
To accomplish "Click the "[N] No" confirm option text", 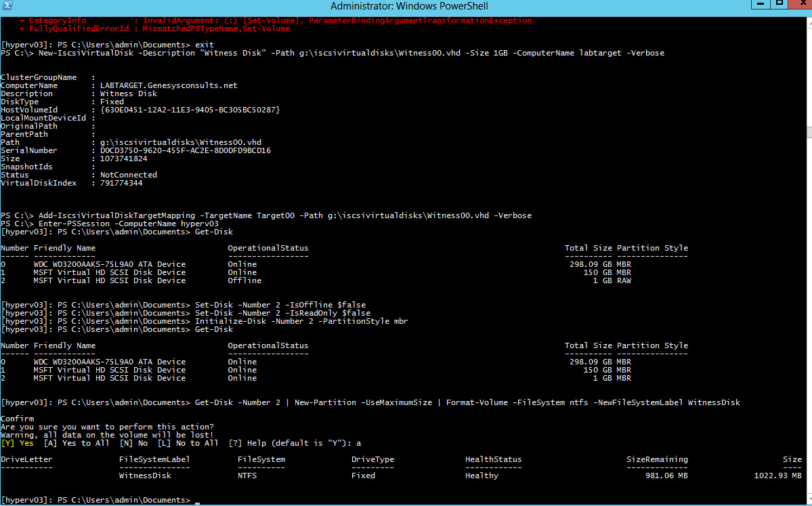I will coord(133,443).
